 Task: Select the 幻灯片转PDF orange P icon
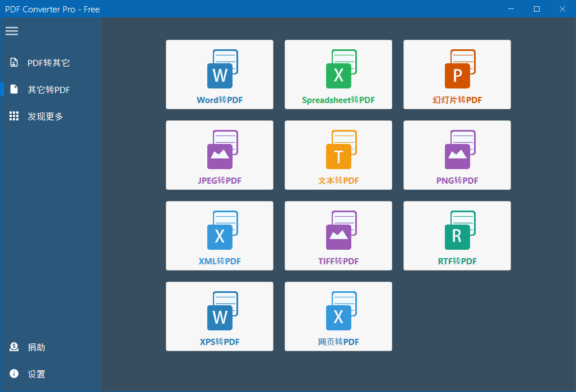tap(460, 69)
